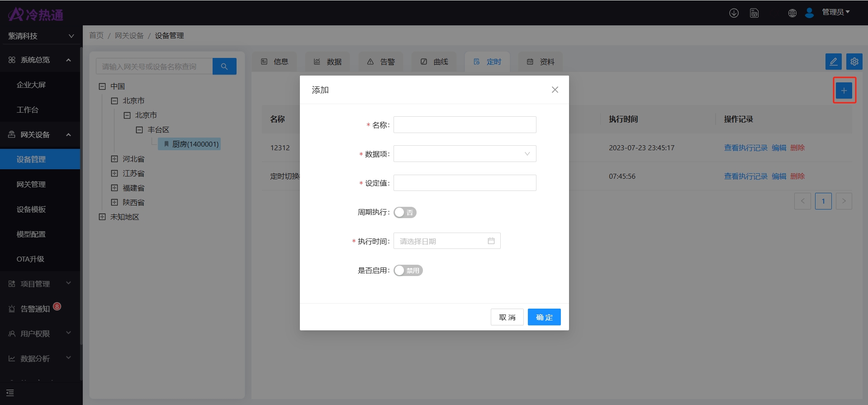Click the blue pencil edit icon

(833, 62)
